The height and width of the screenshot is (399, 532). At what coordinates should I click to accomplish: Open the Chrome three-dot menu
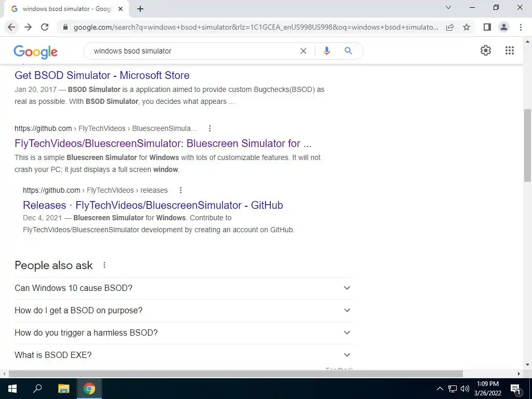(521, 27)
